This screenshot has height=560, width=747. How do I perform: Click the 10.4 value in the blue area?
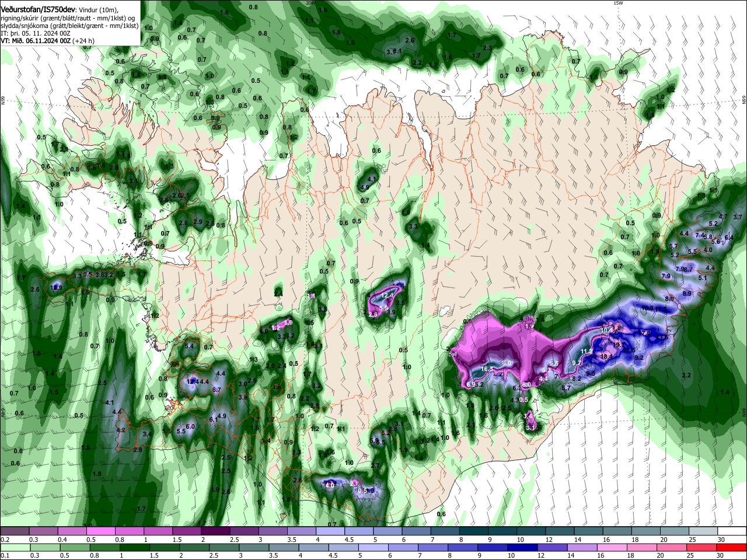[607, 330]
